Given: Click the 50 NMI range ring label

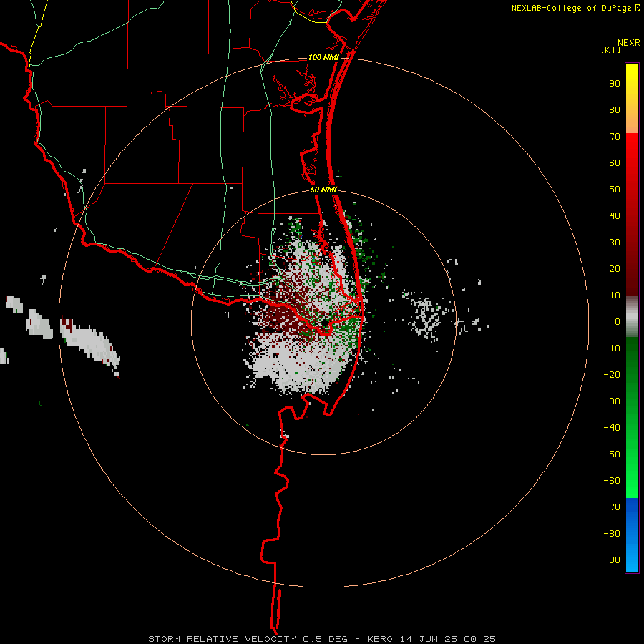Looking at the screenshot, I should coord(323,190).
